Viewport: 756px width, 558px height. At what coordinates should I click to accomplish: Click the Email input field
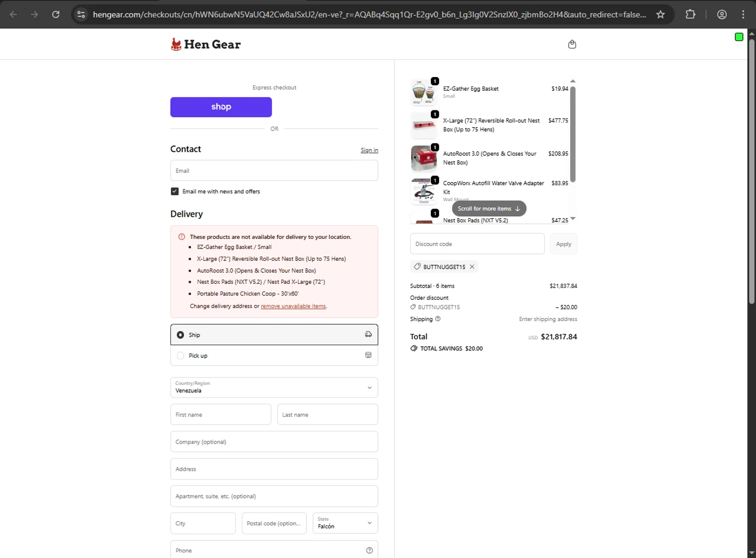274,170
